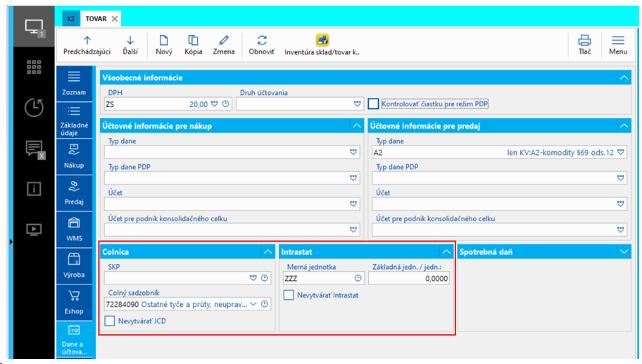Switch to the Eshop tab
Viewport: 642px width, 364px height.
(x=74, y=303)
